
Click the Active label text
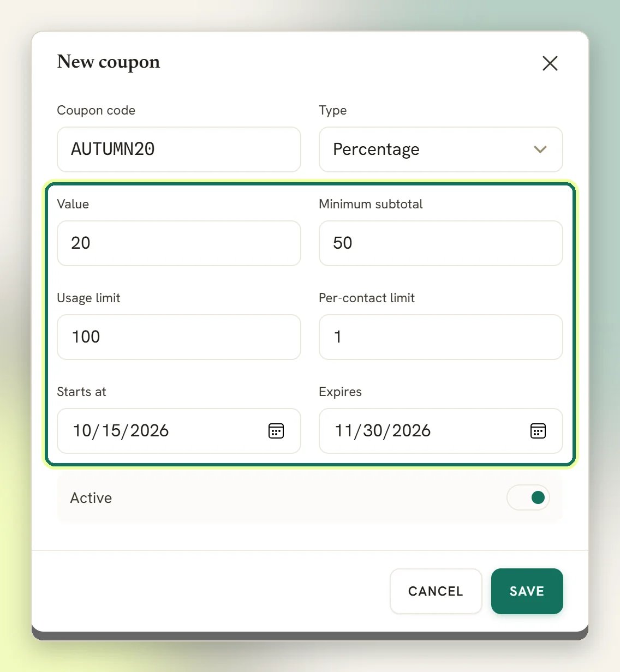(x=91, y=498)
